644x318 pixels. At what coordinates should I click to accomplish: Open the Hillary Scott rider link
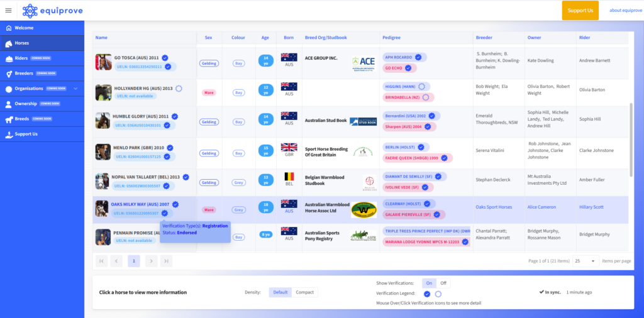click(591, 207)
